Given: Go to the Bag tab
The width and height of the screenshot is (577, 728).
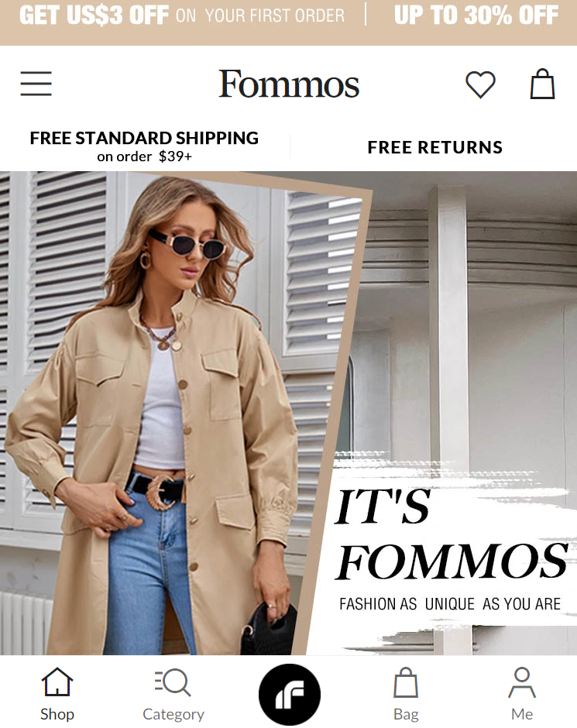Looking at the screenshot, I should 406,694.
